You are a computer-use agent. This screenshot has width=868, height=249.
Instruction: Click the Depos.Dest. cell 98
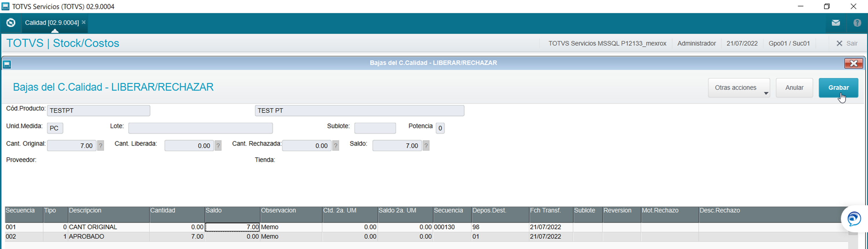click(500, 227)
